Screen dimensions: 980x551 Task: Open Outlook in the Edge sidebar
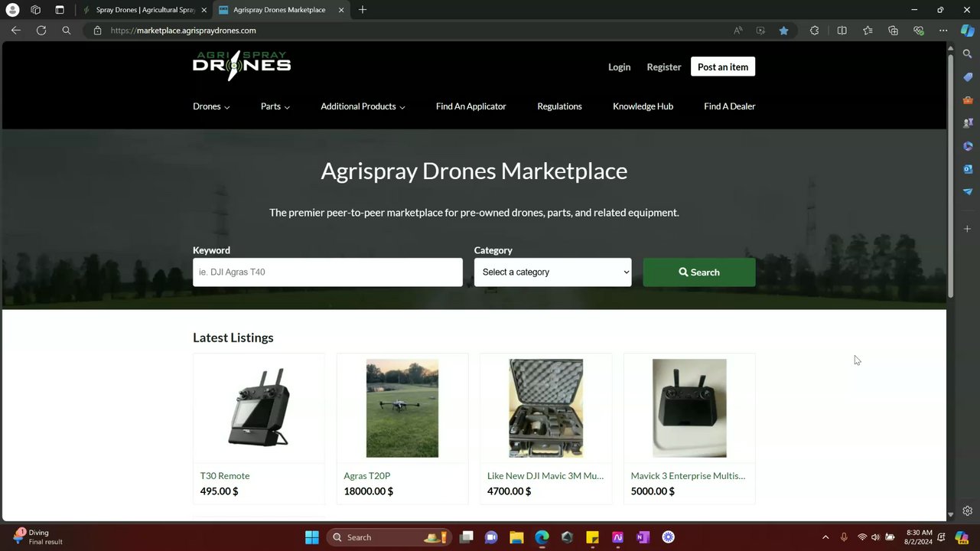click(968, 169)
